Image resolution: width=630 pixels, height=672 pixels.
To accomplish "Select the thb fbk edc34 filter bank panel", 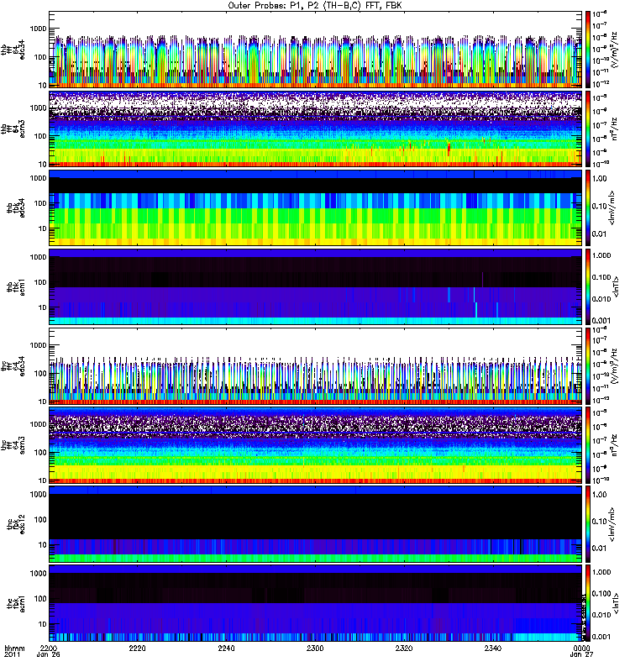I will click(x=316, y=207).
